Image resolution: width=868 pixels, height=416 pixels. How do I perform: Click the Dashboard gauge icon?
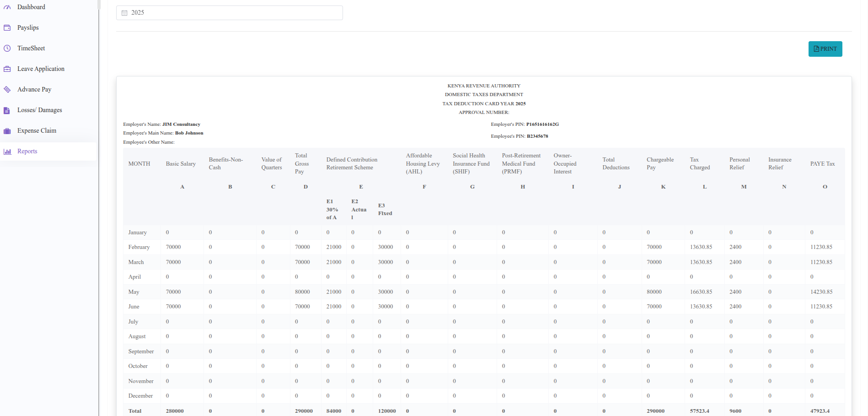tap(7, 7)
